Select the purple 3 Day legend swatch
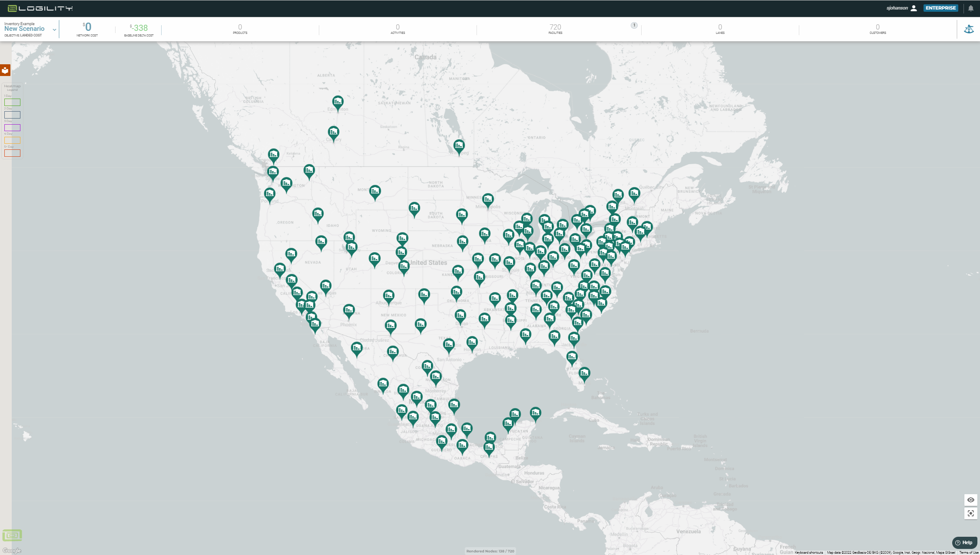This screenshot has height=555, width=980. click(12, 128)
